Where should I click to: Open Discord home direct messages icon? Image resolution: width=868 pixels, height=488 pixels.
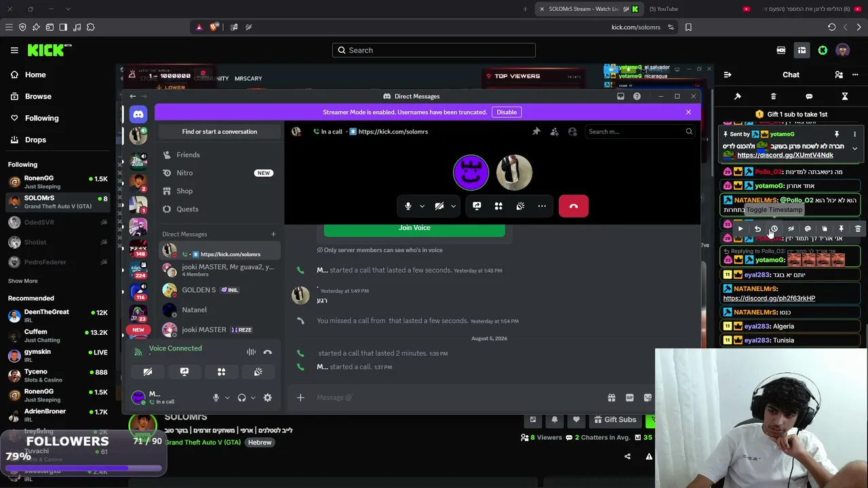(138, 115)
